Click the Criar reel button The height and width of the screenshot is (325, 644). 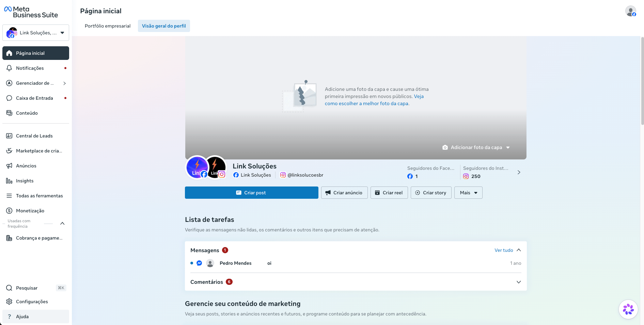coord(389,193)
